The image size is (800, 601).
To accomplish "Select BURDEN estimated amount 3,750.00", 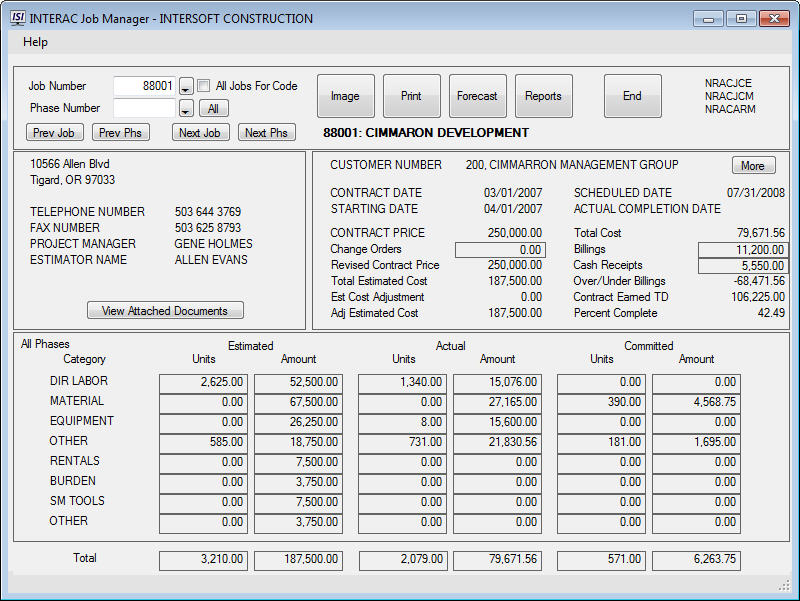I will pos(298,483).
